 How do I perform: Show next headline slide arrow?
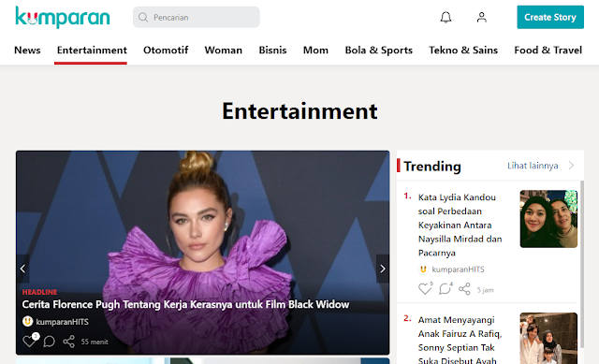(383, 269)
